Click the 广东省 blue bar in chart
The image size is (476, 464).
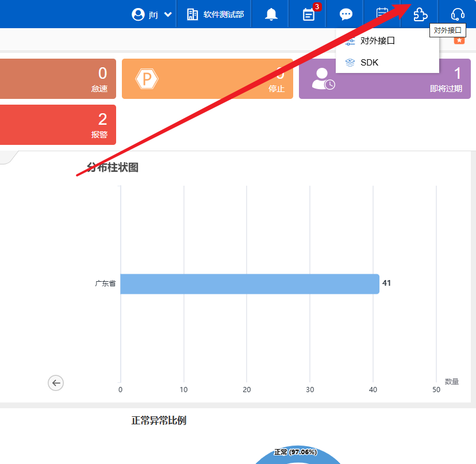coord(249,283)
